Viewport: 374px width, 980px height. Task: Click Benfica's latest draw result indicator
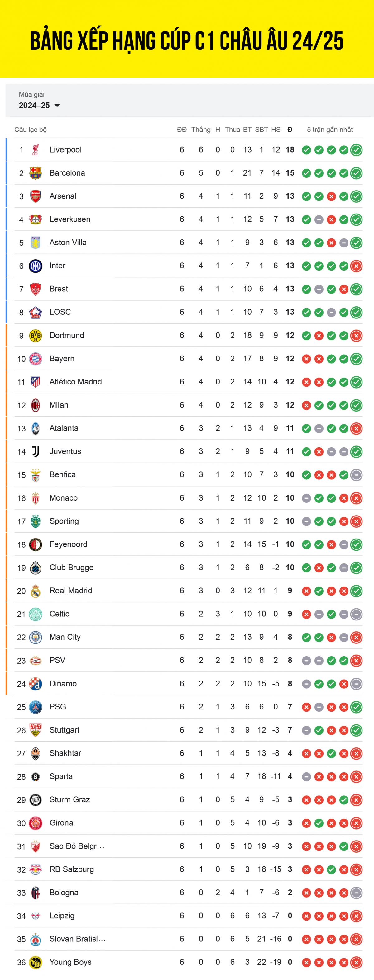pyautogui.click(x=356, y=475)
